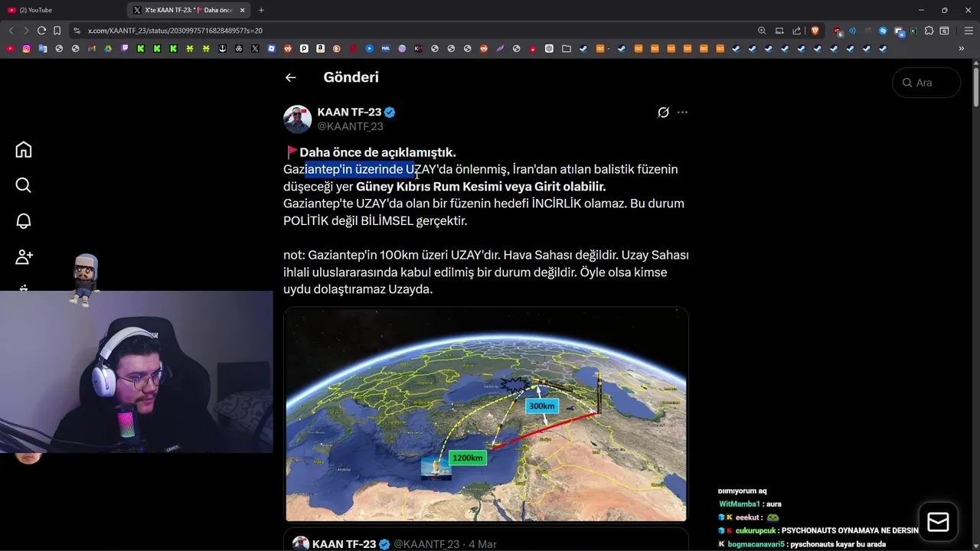The image size is (980, 551).
Task: Open the @KAANTF_23 handle link
Action: point(350,126)
